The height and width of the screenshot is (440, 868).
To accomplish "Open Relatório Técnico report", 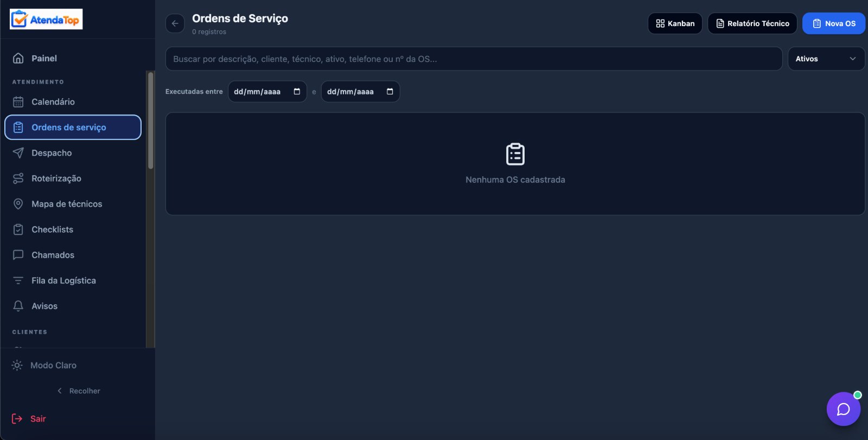I will [x=752, y=23].
